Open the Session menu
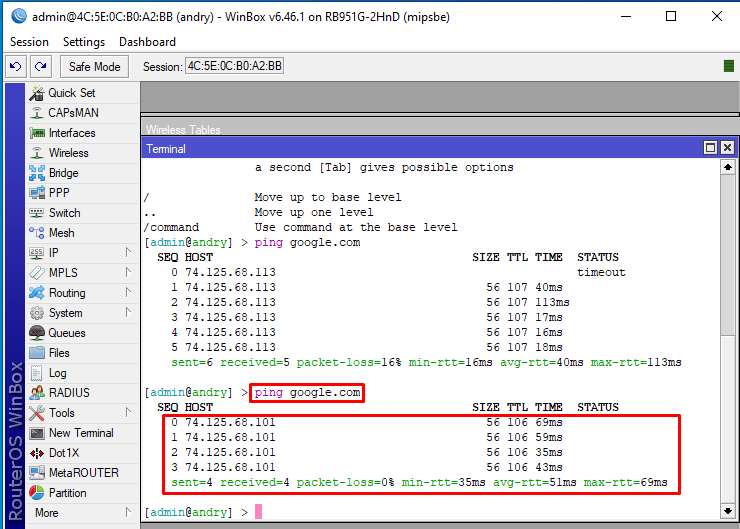This screenshot has width=740, height=529. 29,42
